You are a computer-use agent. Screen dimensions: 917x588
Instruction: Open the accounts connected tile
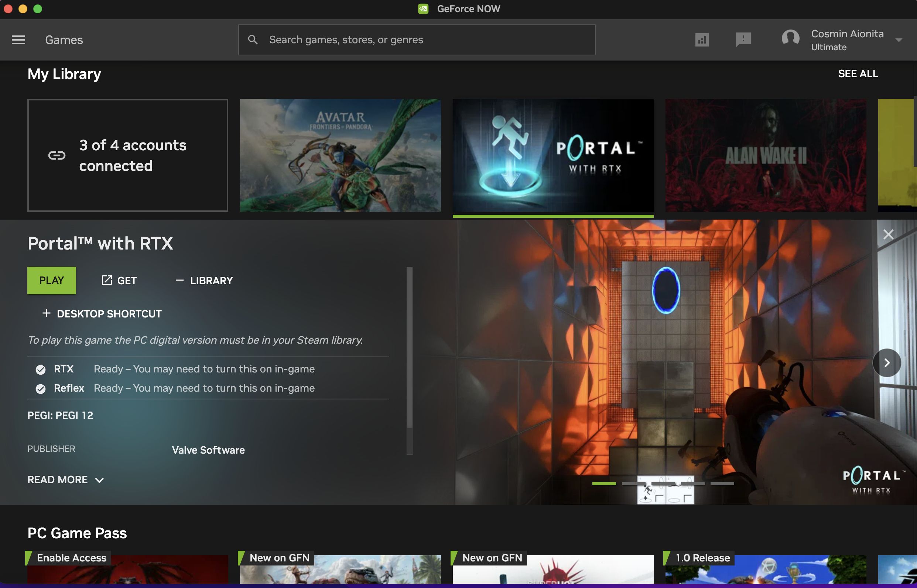coord(127,155)
